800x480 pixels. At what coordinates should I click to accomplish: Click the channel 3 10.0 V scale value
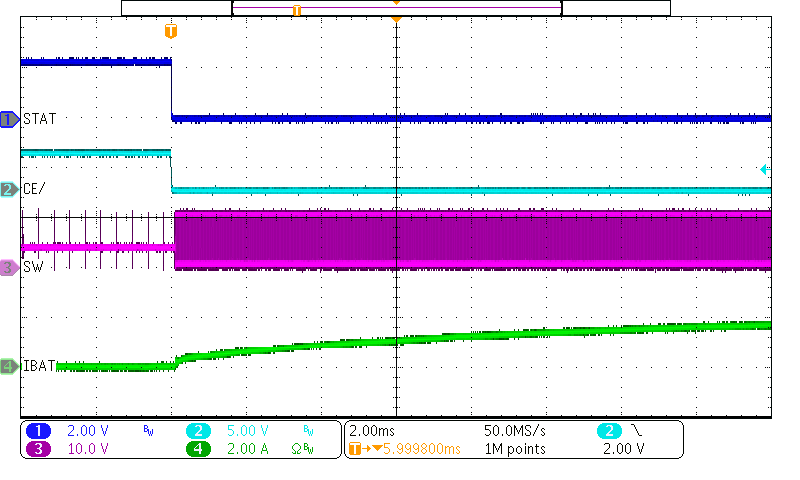87,449
